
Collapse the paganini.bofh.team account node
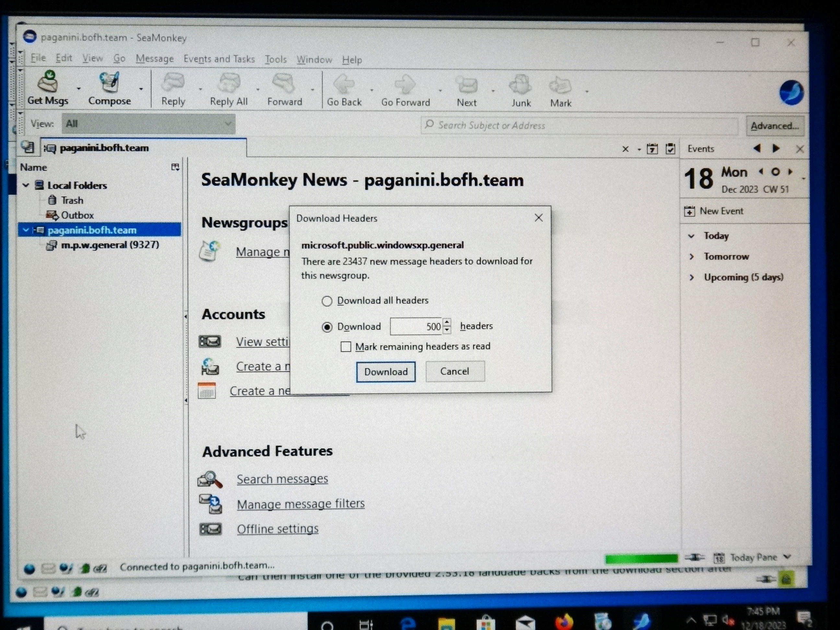pyautogui.click(x=26, y=230)
